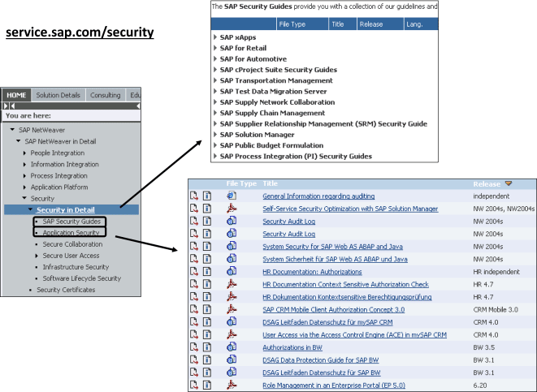Screen dimensions: 537x392
Task: Open System Security for SAP Web AS ABAP and Java
Action: click(332, 246)
